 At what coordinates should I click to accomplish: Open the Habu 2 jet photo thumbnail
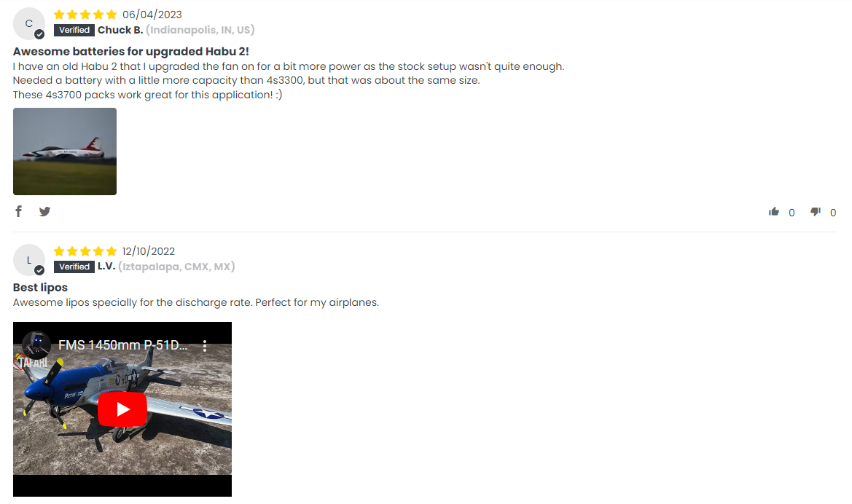pyautogui.click(x=65, y=151)
